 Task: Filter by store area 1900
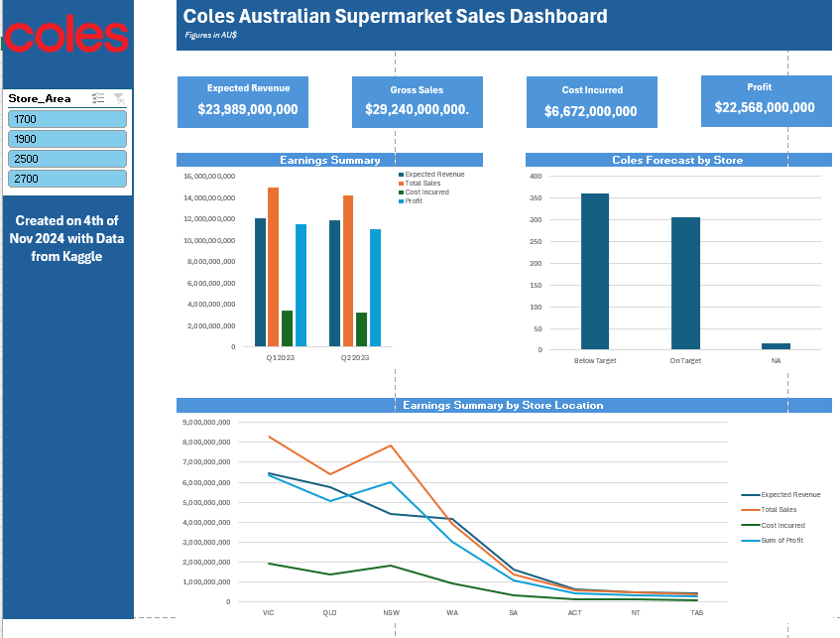pos(67,139)
